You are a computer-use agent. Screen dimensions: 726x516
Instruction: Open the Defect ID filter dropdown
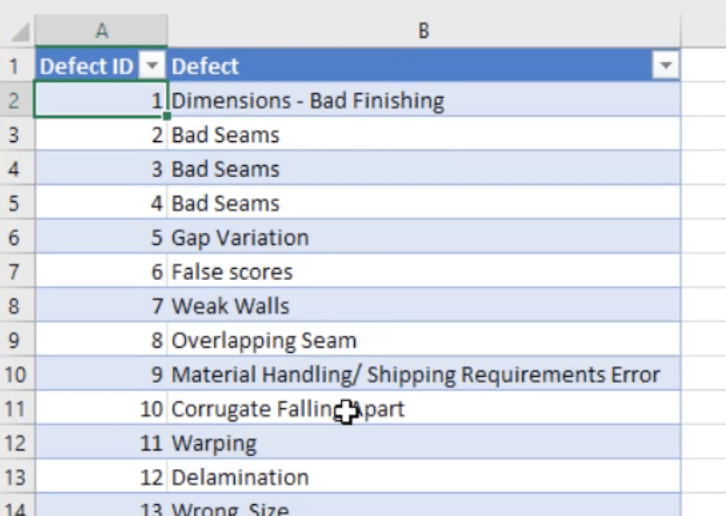pyautogui.click(x=152, y=66)
